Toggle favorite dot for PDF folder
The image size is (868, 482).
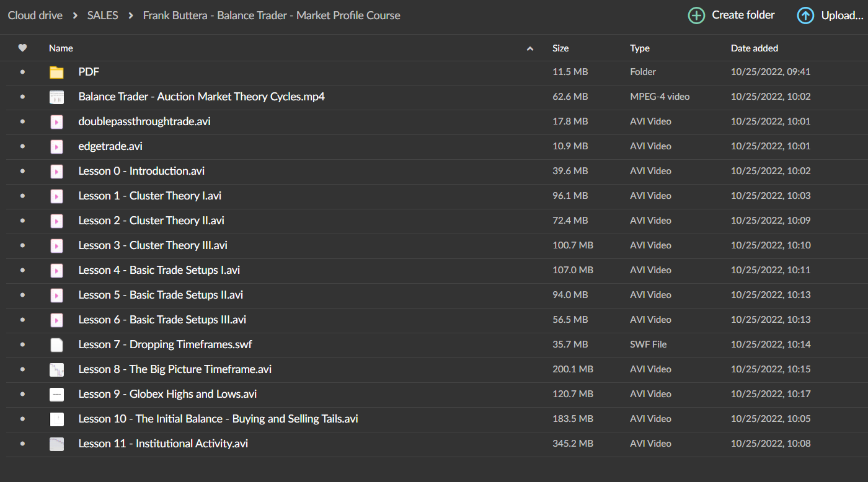[x=23, y=72]
